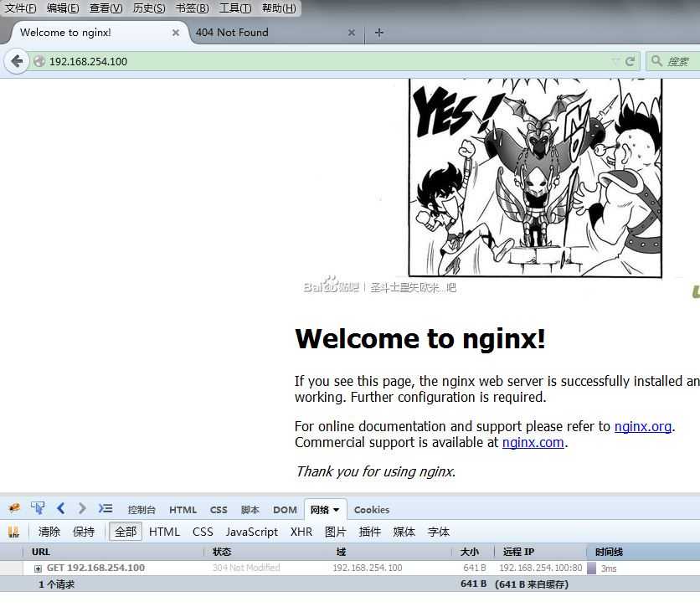Click the 3ms timeline bar
700x607 pixels.
coord(592,568)
